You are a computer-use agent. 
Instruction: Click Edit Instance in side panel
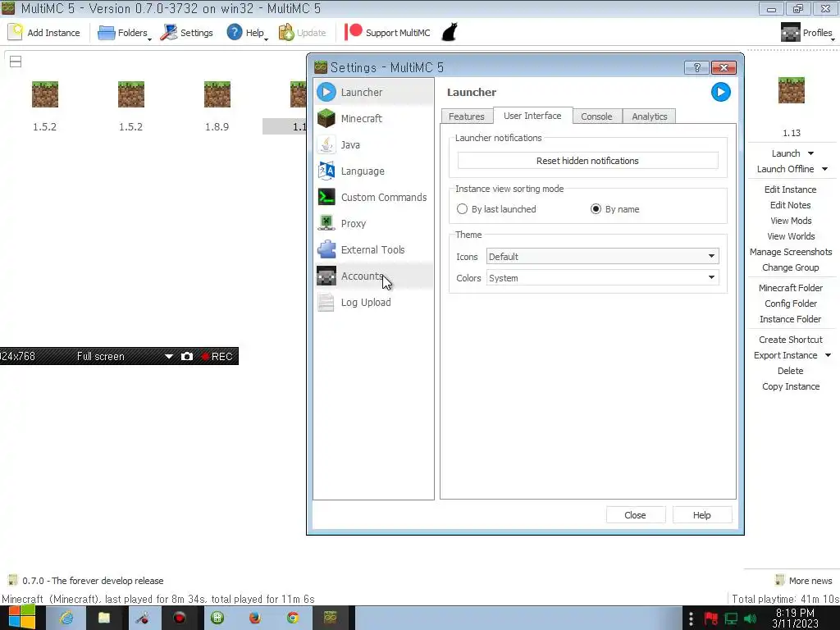click(790, 189)
